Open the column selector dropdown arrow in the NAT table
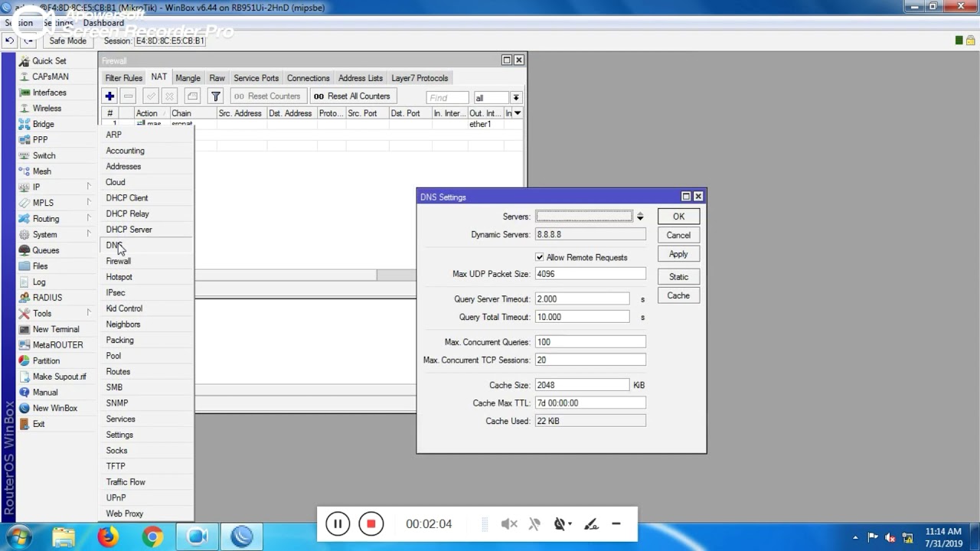This screenshot has width=980, height=551. (518, 113)
